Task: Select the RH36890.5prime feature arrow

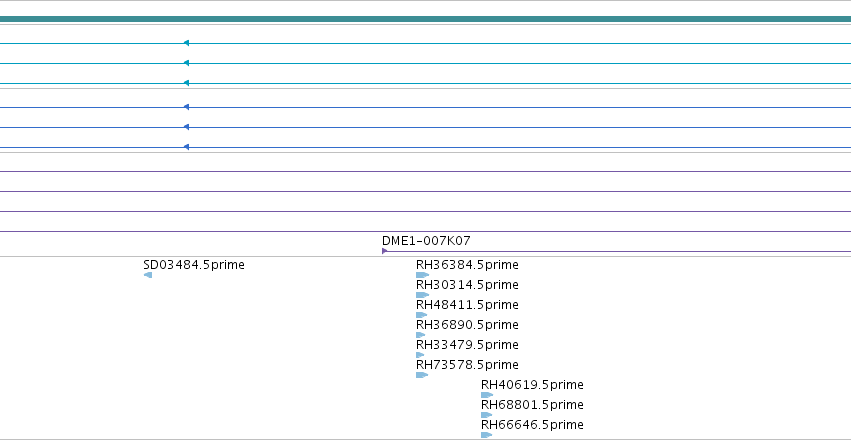Action: pos(421,335)
